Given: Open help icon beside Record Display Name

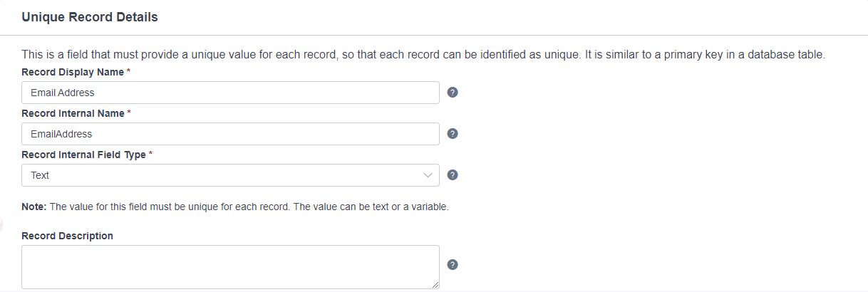Looking at the screenshot, I should 452,93.
